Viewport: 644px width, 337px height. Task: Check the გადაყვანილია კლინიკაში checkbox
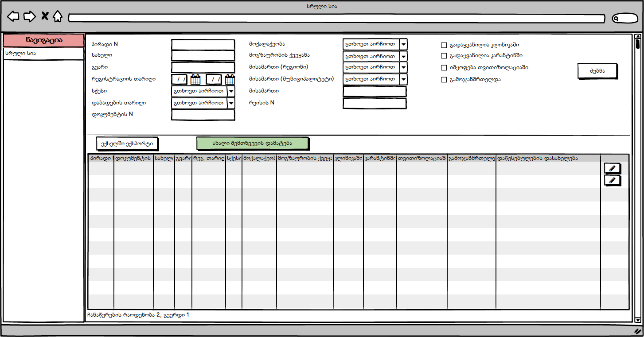444,45
